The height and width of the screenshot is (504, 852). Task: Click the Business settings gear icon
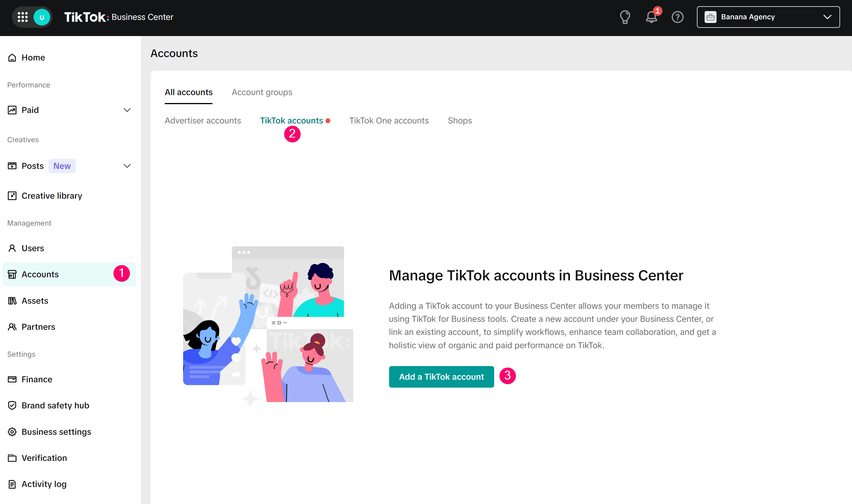pos(12,432)
